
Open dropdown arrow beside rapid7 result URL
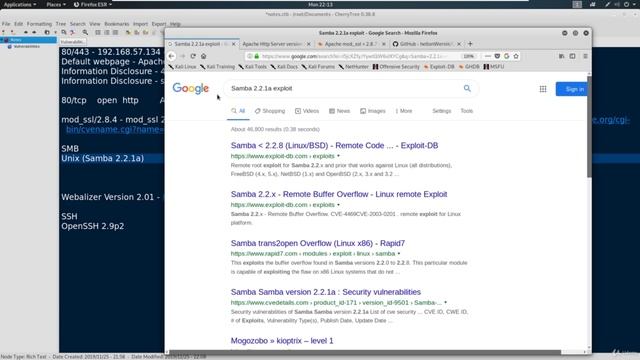click(x=399, y=253)
